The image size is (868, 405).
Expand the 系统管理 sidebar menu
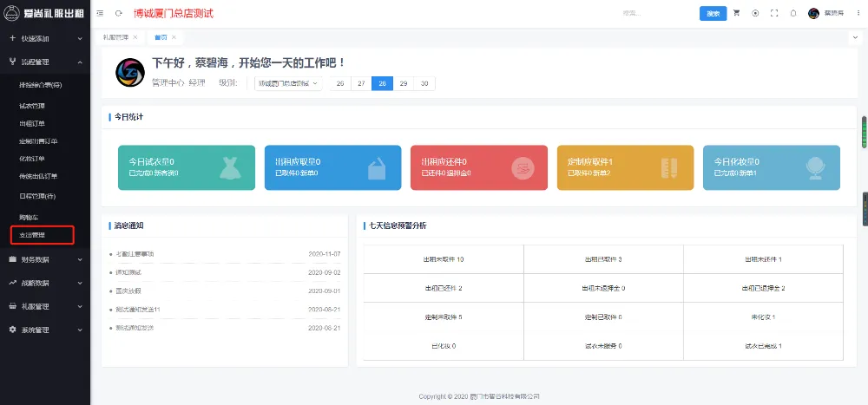tap(45, 330)
